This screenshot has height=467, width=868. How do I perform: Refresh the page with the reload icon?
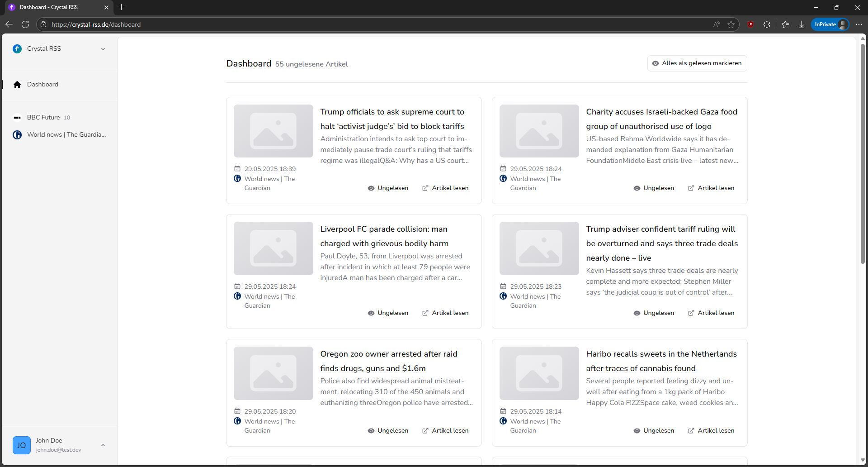tap(25, 24)
